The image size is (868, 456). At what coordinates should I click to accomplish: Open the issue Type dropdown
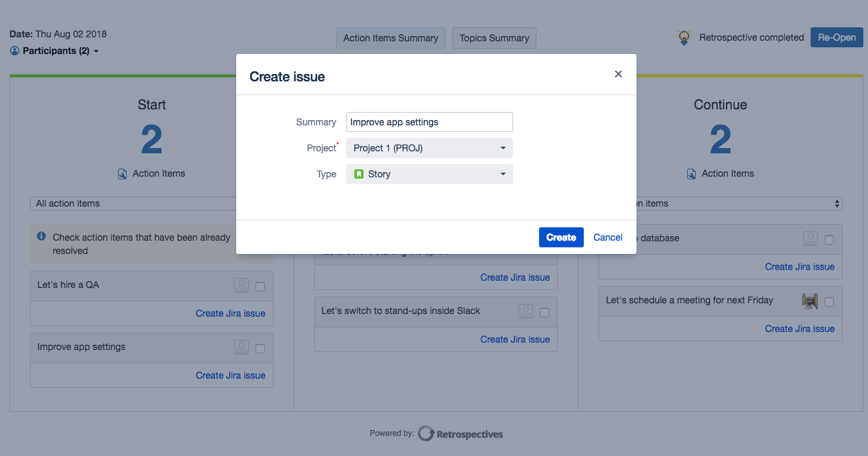tap(430, 174)
